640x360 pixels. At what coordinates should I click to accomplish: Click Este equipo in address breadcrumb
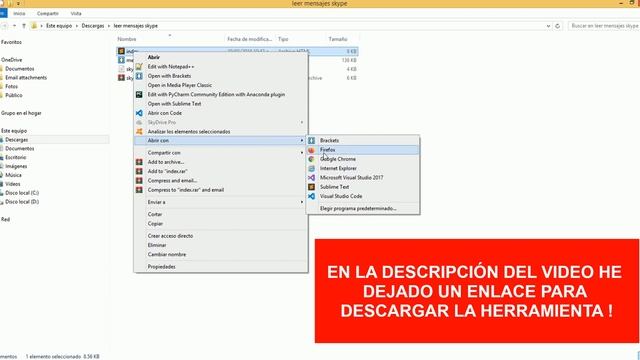59,26
